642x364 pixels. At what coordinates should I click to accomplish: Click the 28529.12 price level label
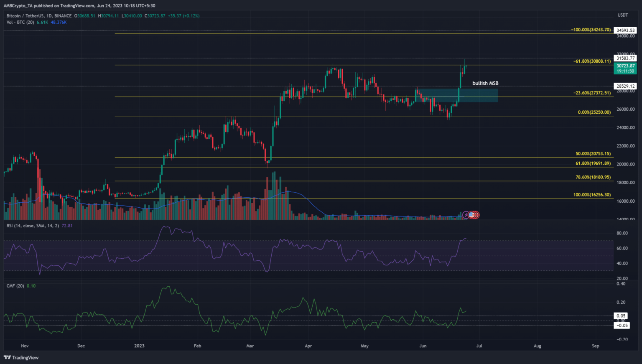click(x=625, y=86)
